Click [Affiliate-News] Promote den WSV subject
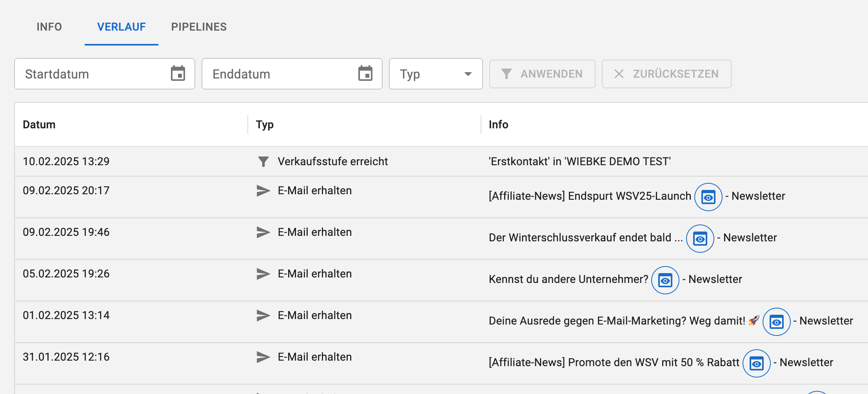This screenshot has height=394, width=868. [614, 362]
